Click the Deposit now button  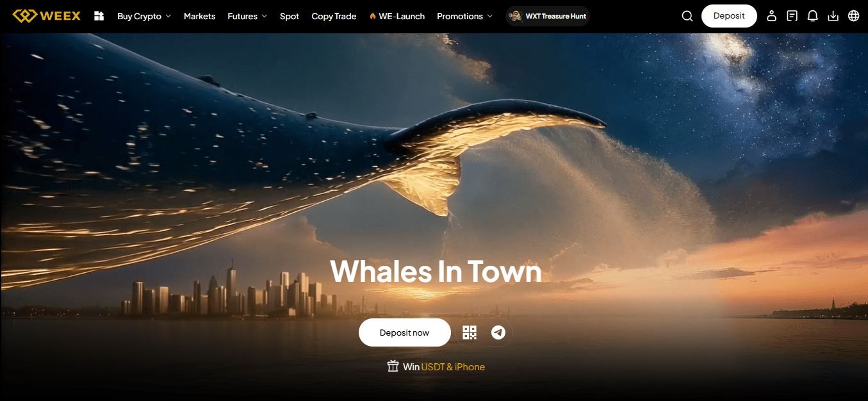404,332
